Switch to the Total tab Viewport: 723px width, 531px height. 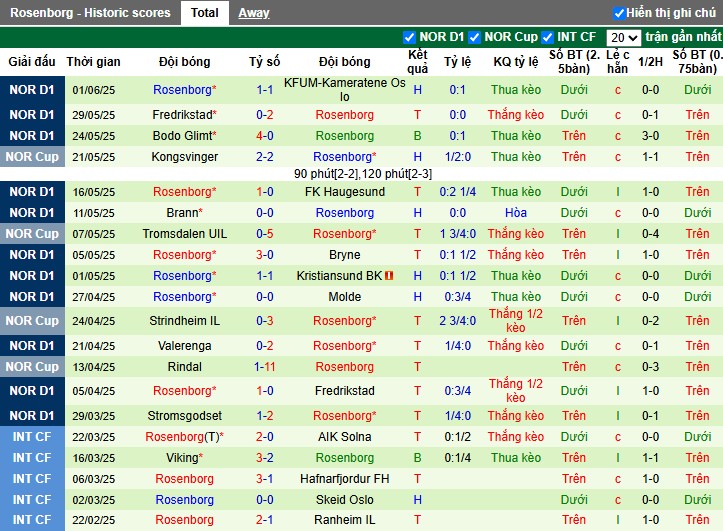coord(205,13)
